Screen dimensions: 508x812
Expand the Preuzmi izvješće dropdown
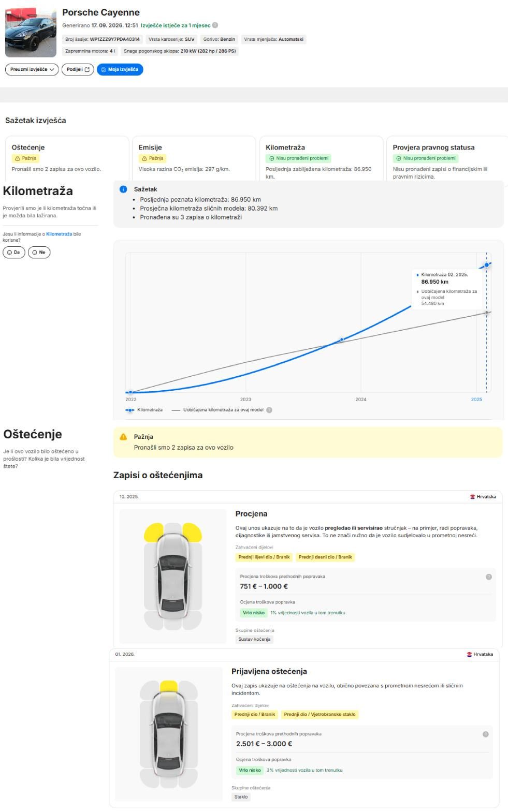click(32, 69)
